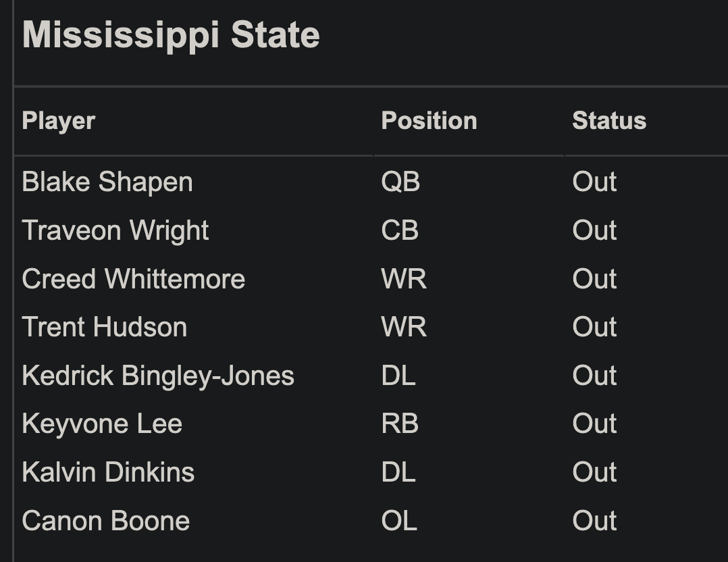Click the Mississippi State heading
This screenshot has width=728, height=562.
coord(171,35)
